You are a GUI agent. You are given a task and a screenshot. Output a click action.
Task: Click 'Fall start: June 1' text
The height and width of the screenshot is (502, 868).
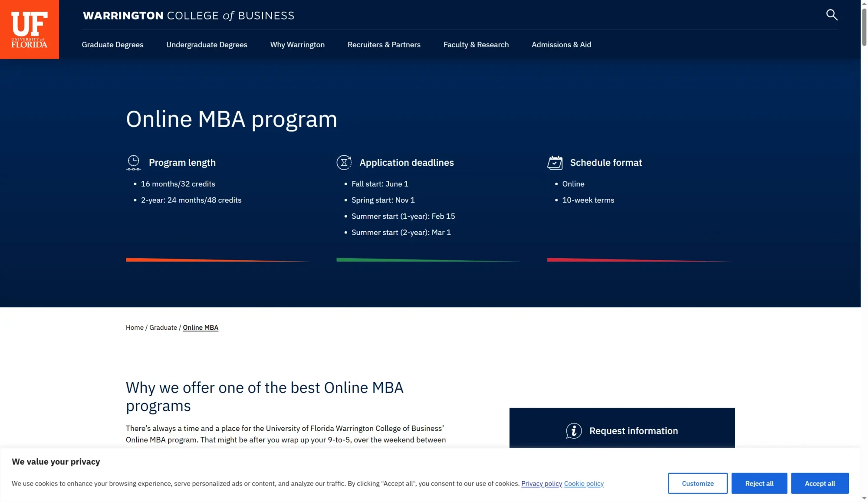pos(380,184)
